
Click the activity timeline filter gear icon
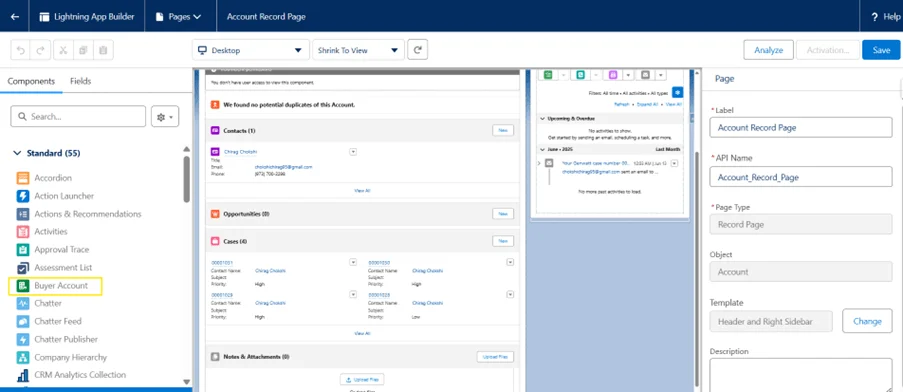[678, 92]
